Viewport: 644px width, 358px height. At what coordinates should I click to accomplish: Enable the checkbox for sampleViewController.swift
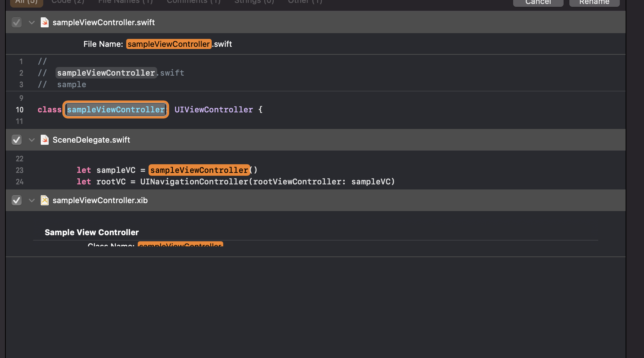pyautogui.click(x=17, y=22)
